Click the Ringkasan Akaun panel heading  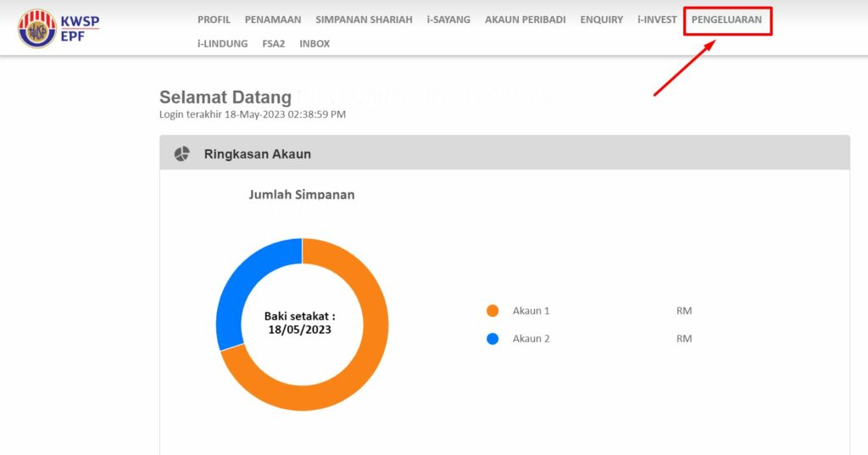[x=258, y=154]
